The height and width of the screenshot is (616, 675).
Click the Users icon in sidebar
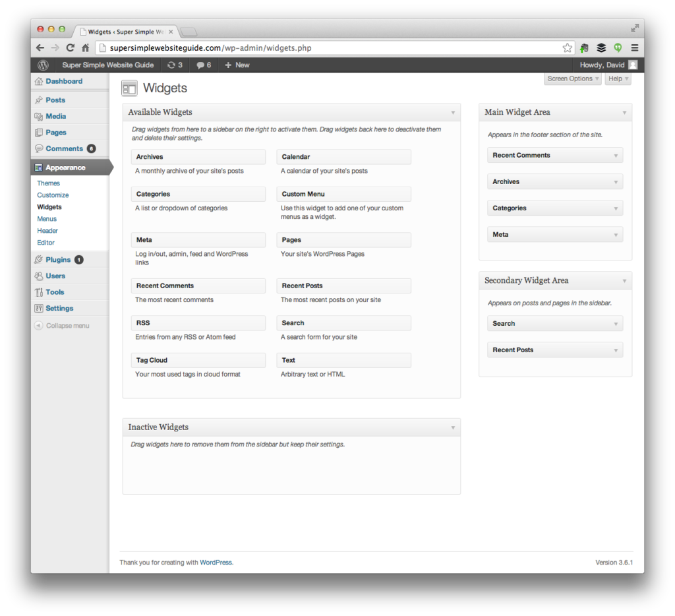click(39, 276)
